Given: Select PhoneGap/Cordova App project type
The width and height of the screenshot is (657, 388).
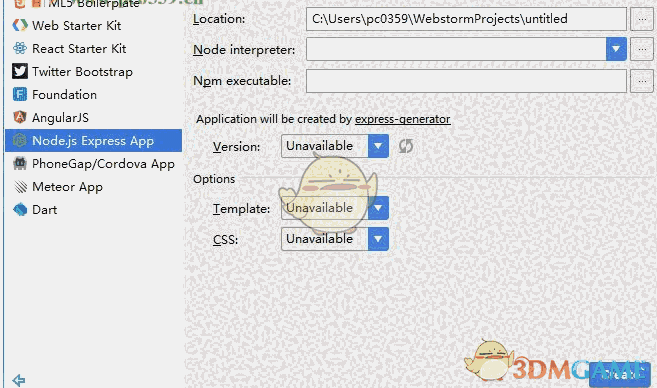Looking at the screenshot, I should tap(93, 164).
